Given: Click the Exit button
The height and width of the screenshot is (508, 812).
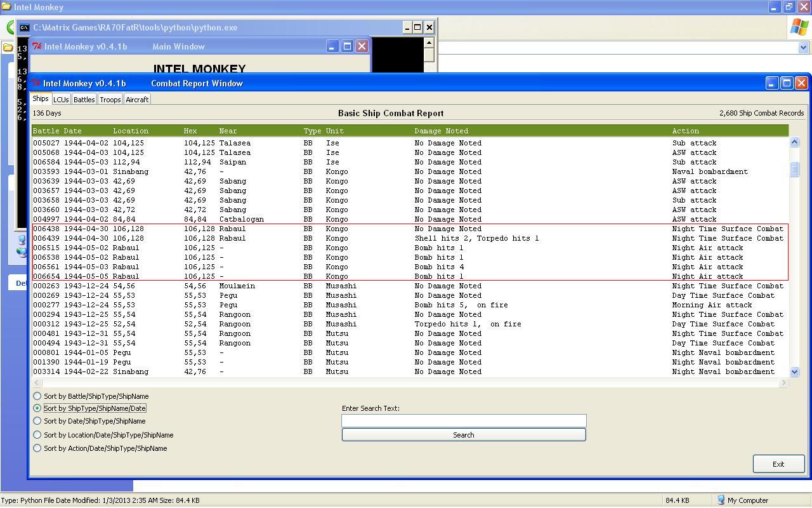Looking at the screenshot, I should click(x=778, y=464).
